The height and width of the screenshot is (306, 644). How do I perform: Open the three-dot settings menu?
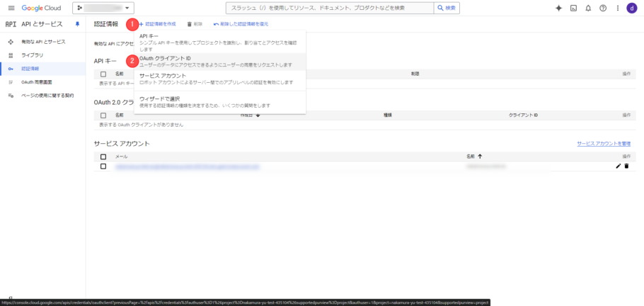click(x=616, y=8)
